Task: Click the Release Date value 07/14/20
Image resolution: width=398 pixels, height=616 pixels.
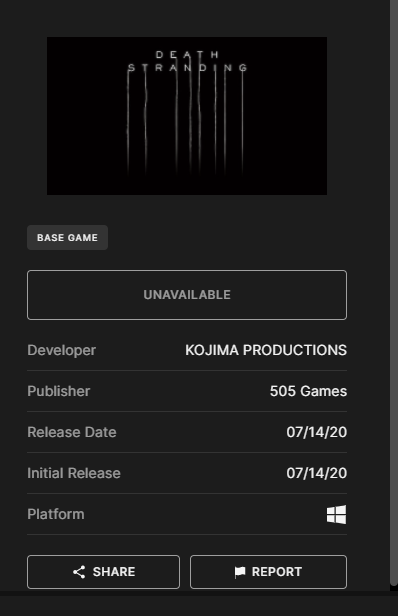Action: click(317, 432)
